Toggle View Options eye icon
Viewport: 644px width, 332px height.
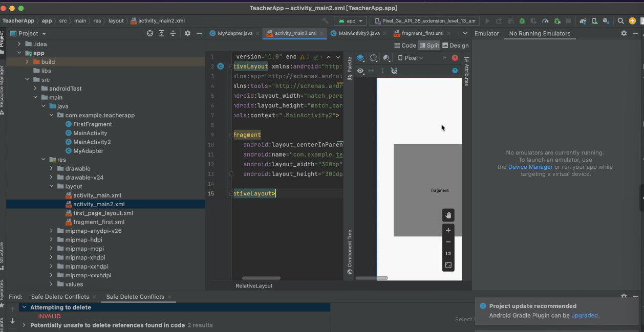(x=360, y=71)
